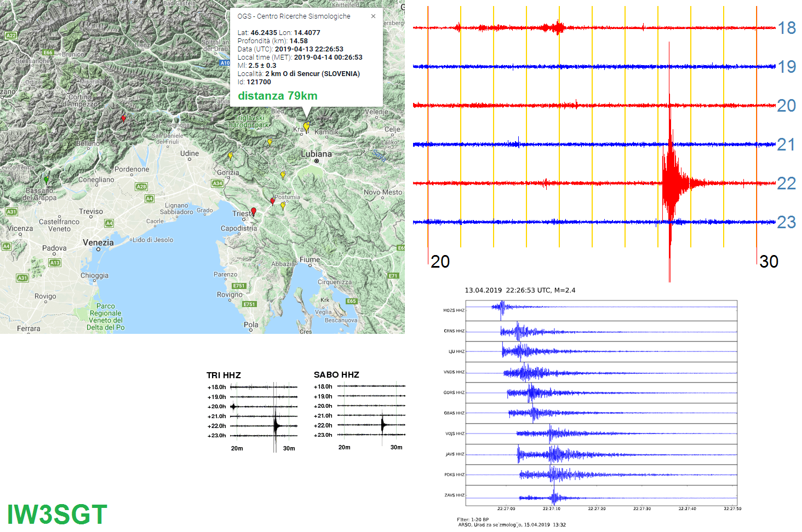Click the Località Sencur (SLOVENIA) line
Screen dimensions: 802x532
(299, 74)
